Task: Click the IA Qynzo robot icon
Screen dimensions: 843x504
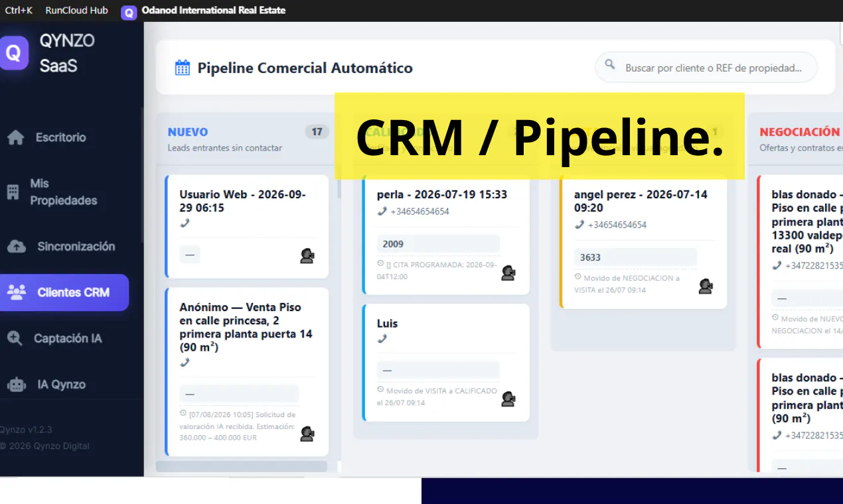Action: (x=16, y=385)
